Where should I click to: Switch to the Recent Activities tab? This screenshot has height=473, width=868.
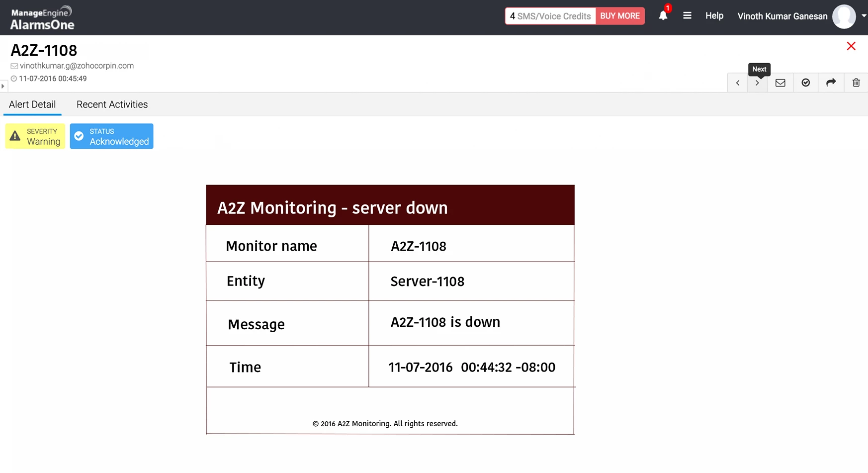[112, 104]
